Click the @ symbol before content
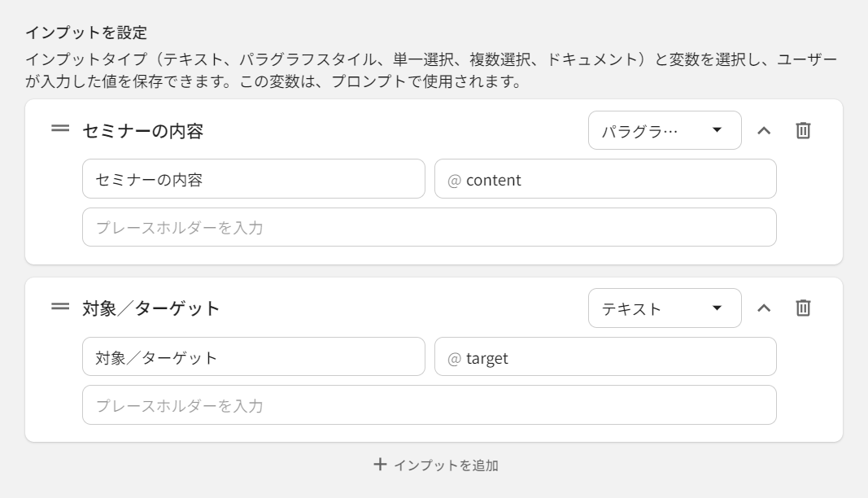Image resolution: width=868 pixels, height=498 pixels. tap(454, 180)
